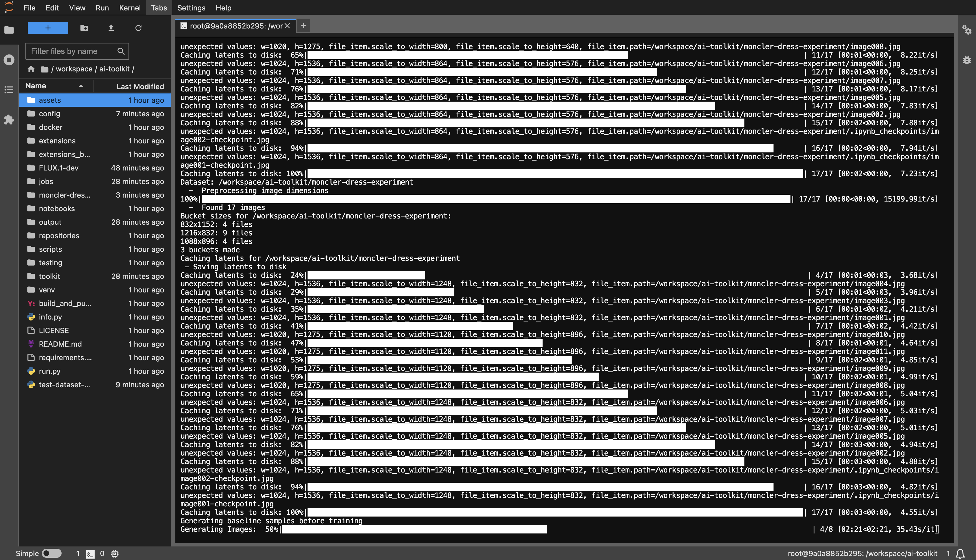Click the Filter files by name input field
The image size is (976, 560).
76,50
